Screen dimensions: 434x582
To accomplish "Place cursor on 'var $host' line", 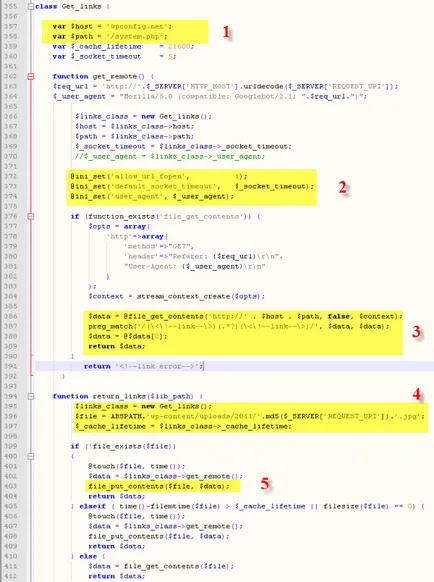I will (x=112, y=26).
